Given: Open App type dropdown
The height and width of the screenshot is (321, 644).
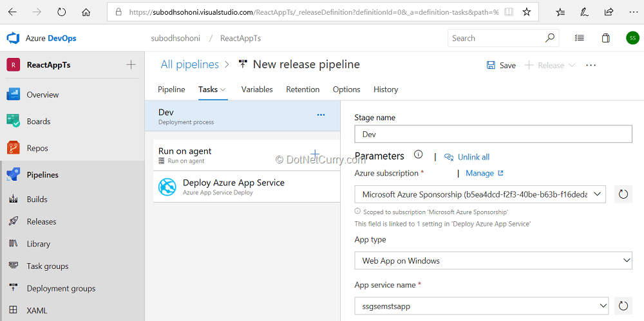Looking at the screenshot, I should tap(493, 261).
